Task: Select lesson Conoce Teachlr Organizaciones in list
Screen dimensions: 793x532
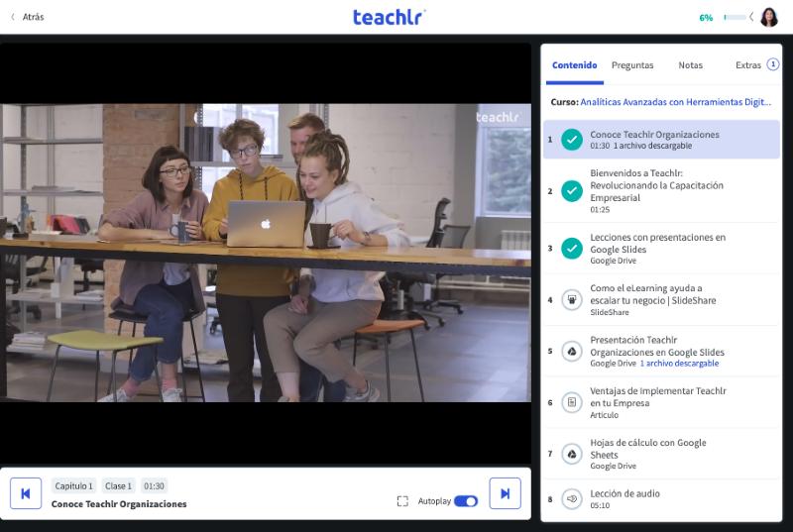Action: coord(661,140)
